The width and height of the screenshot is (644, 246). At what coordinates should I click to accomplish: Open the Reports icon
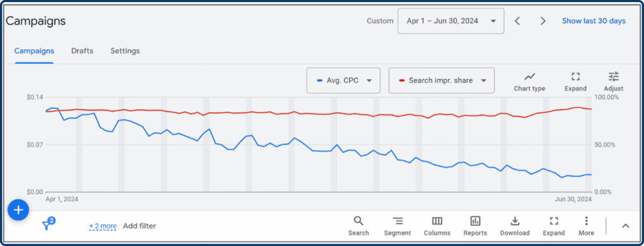(x=475, y=221)
